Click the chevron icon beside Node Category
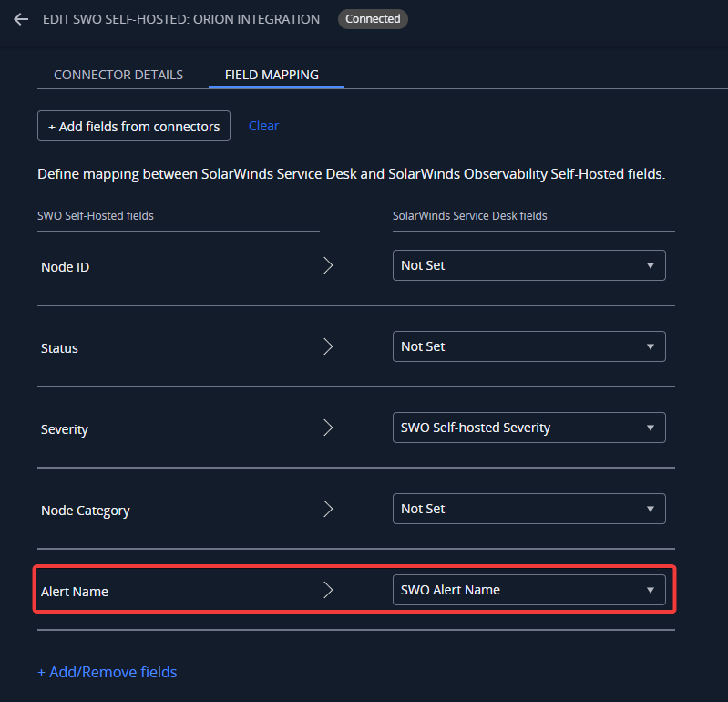728x702 pixels. pos(328,509)
